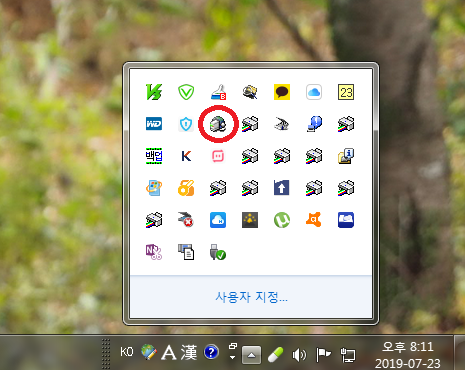465x370 pixels.
Task: Open the 백업 backup tray icon
Action: click(x=154, y=156)
